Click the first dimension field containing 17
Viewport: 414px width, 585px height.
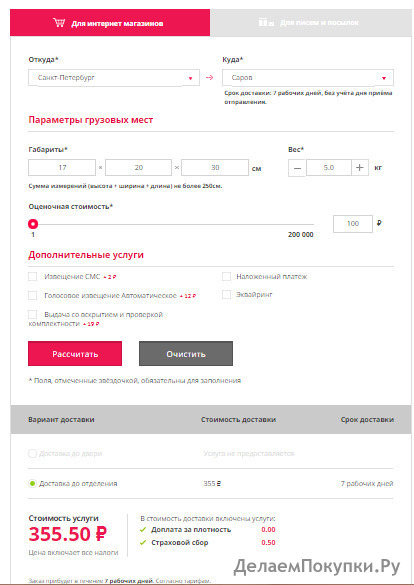(62, 168)
